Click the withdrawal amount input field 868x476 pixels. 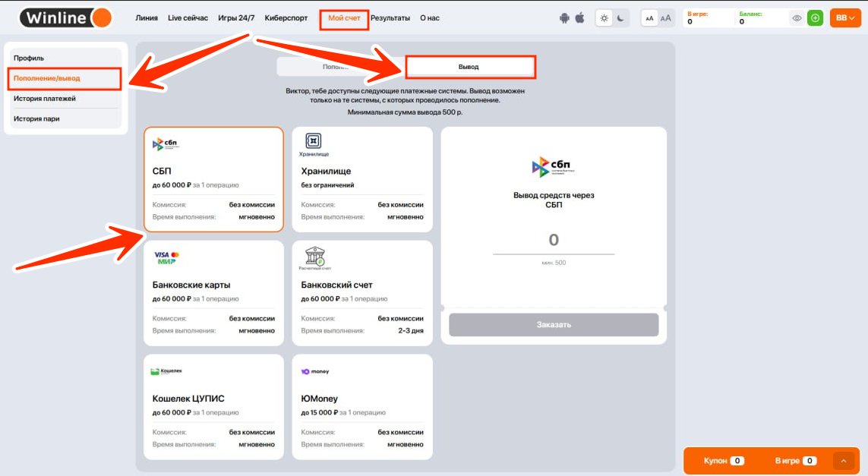pyautogui.click(x=554, y=241)
